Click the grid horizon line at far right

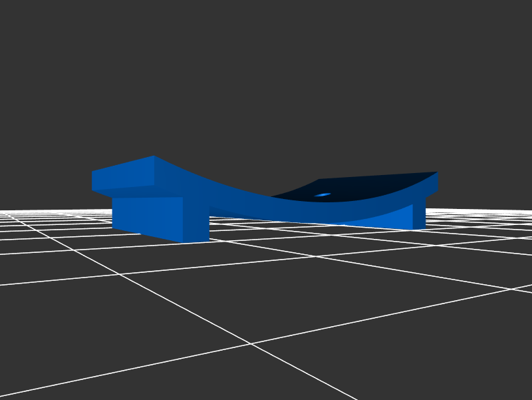[x=519, y=211]
